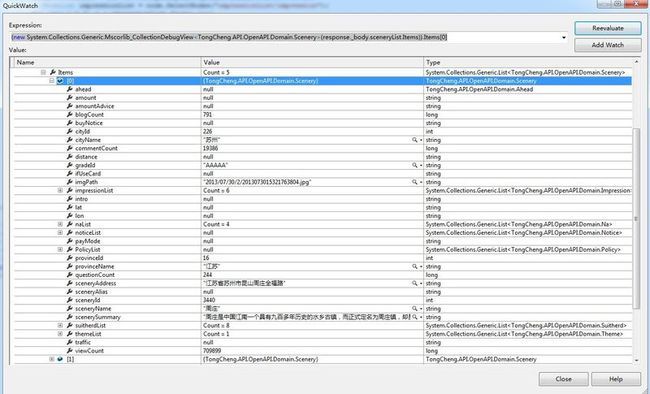Open text visualizer for sceneryAddress value
Viewport: 650px width, 394px height.
click(414, 283)
